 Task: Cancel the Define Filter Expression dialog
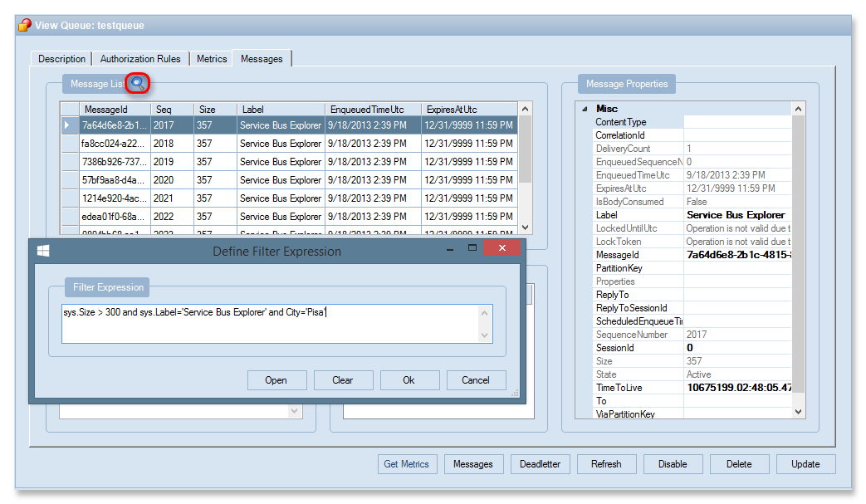coord(476,379)
